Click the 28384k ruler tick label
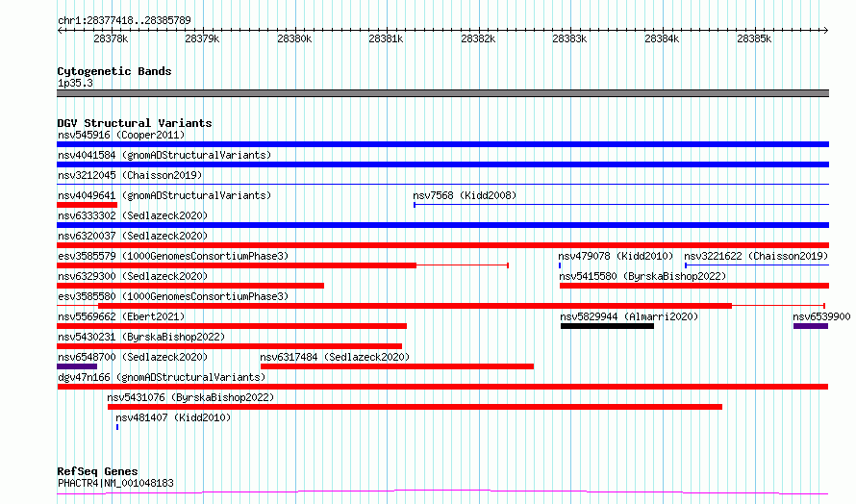 coord(662,38)
